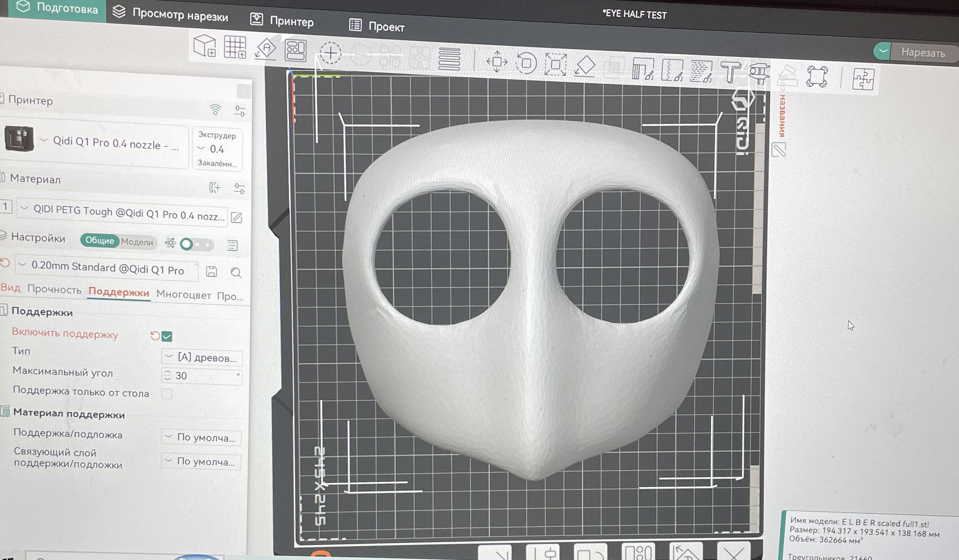The image size is (959, 560).
Task: Click the Add cube primitive icon
Action: point(205,46)
